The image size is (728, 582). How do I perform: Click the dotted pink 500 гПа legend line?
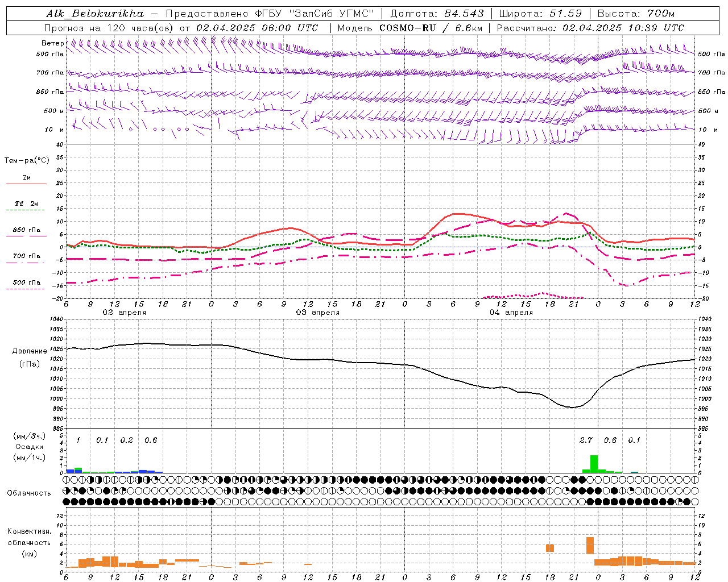click(x=26, y=289)
